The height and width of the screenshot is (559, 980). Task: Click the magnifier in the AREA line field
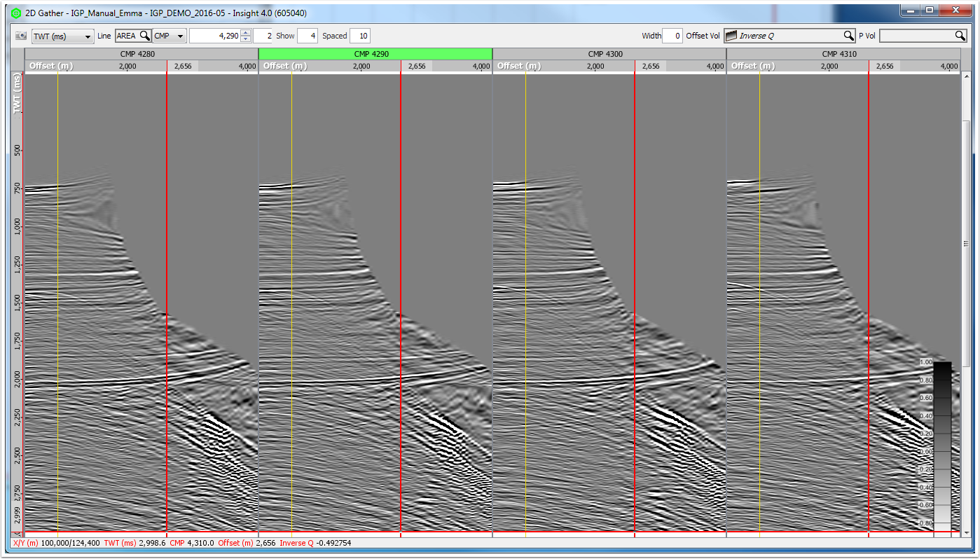click(x=144, y=36)
